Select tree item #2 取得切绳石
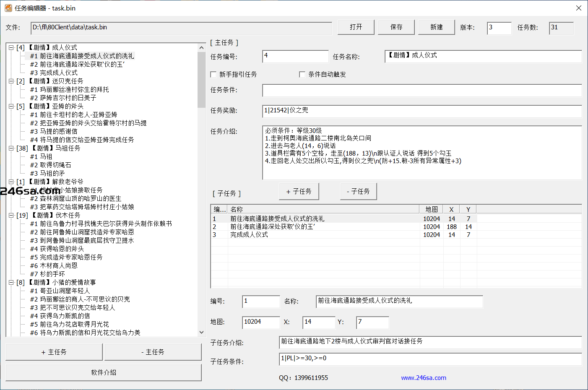588x390 pixels. [51, 165]
